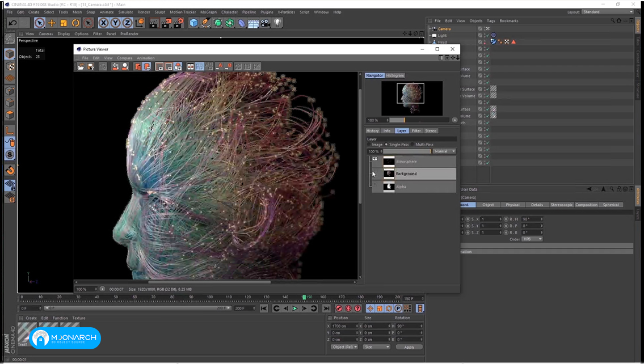The image size is (644, 364).
Task: Open image icon in Picture Viewer toolbar
Action: [x=81, y=66]
